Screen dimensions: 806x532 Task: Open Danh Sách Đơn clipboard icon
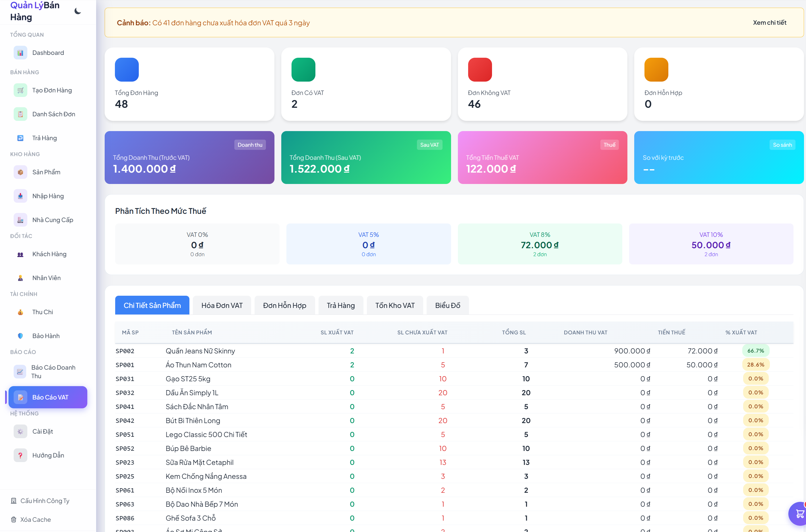click(20, 114)
